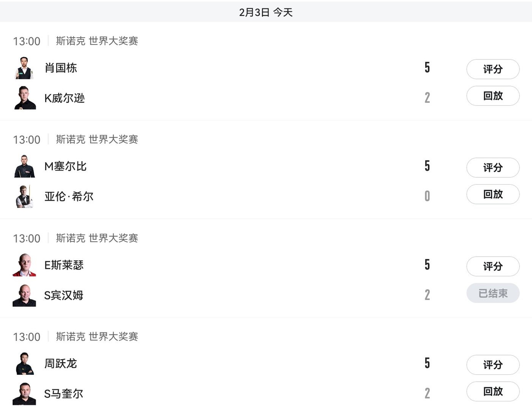
Task: Open 回放 for 周跃龙 vs S马奎尔
Action: [x=493, y=391]
